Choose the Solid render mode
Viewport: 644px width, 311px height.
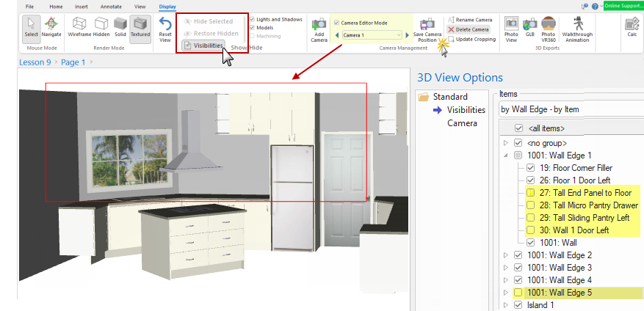(119, 27)
